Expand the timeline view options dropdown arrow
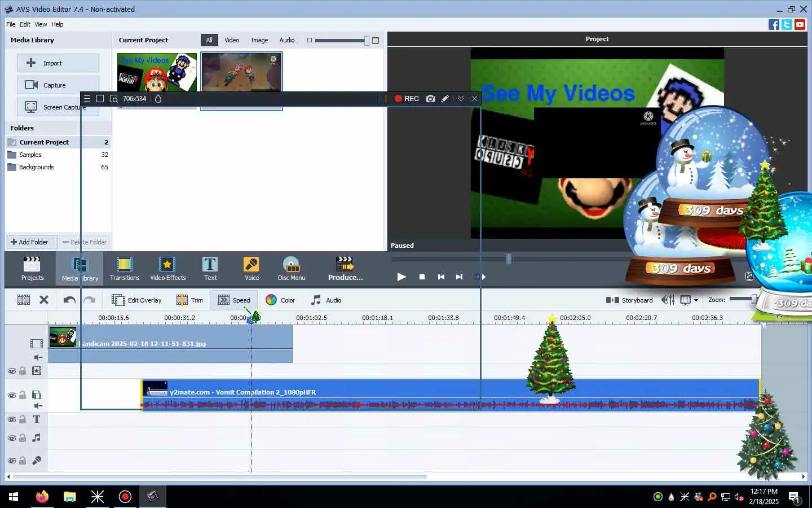The image size is (812, 508). 696,300
